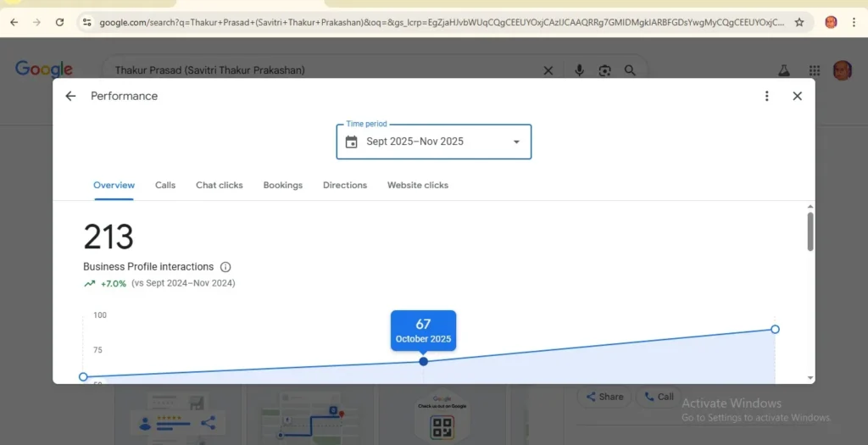This screenshot has width=868, height=445.
Task: Click the browser address bar URL
Action: (x=442, y=22)
